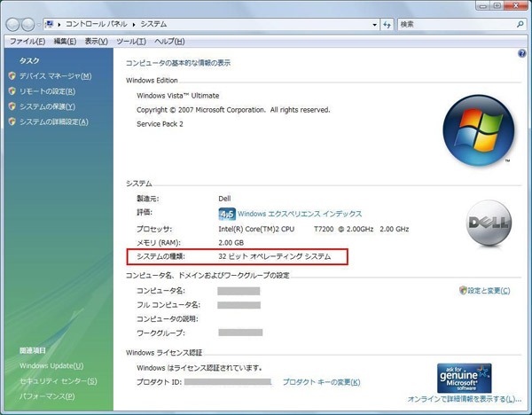Screen dimensions: 532x415
Task: Open パフォーマンス(P) link
Action: [x=47, y=396]
